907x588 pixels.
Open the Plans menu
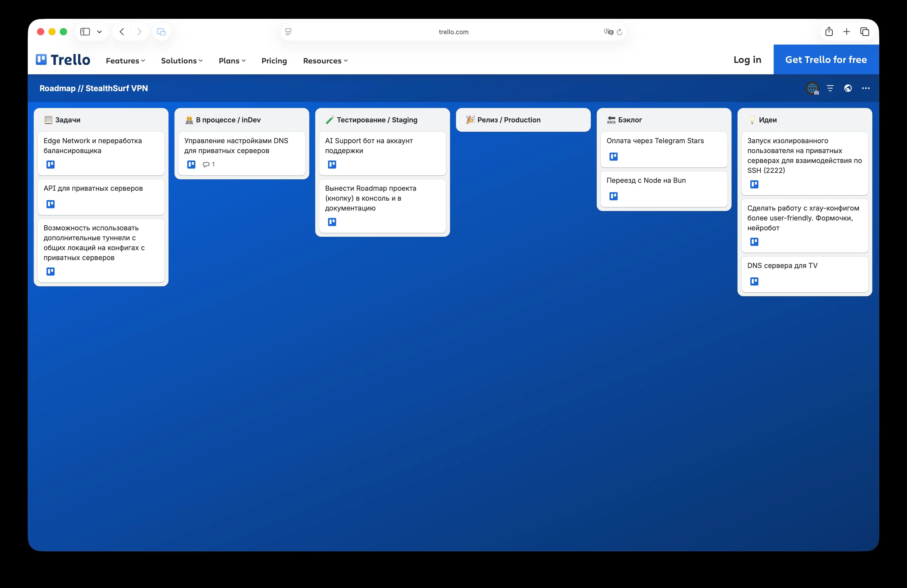point(232,60)
